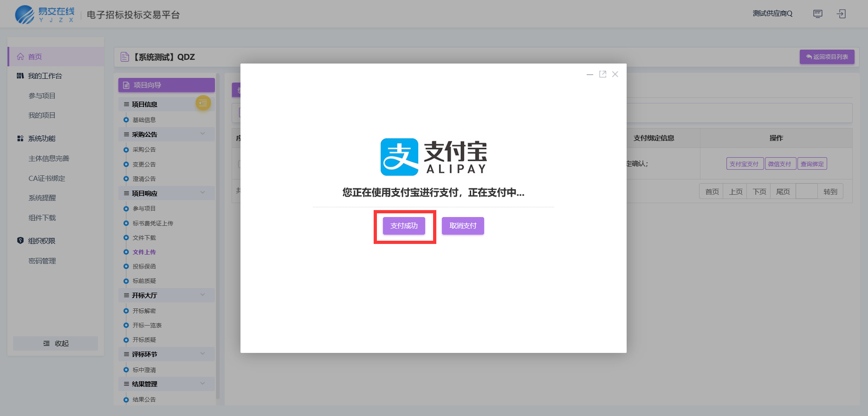This screenshot has height=416, width=868.
Task: Select 标前质疑 step
Action: [x=144, y=281]
